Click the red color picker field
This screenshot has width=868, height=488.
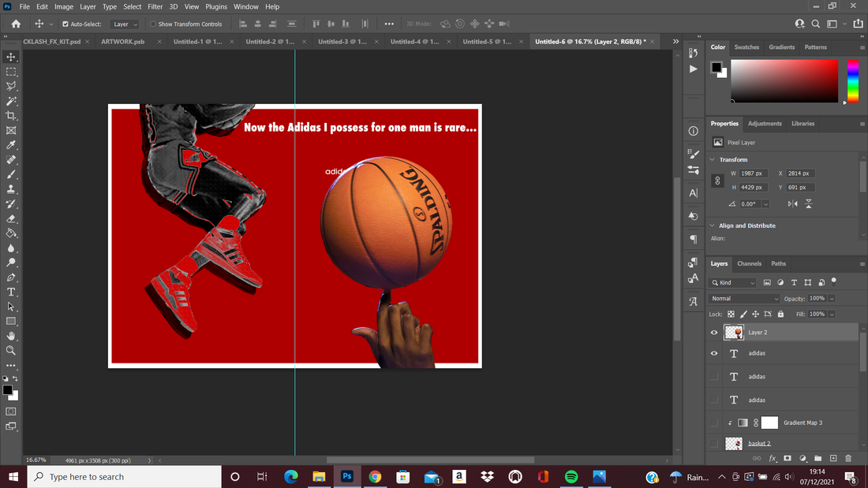pyautogui.click(x=784, y=80)
